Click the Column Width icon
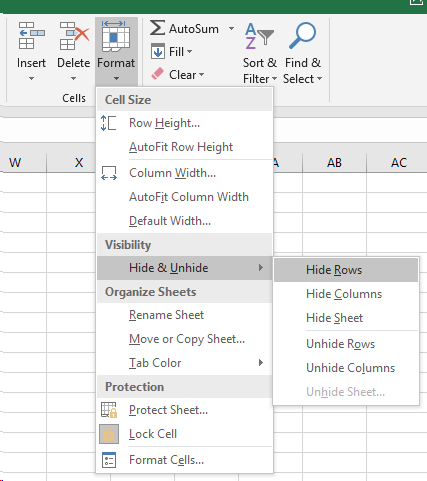 tap(109, 173)
